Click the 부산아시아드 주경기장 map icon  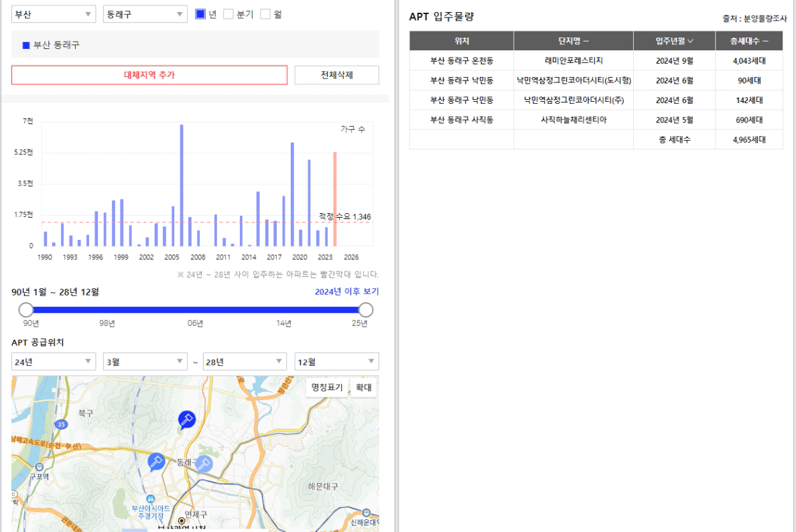[150, 499]
